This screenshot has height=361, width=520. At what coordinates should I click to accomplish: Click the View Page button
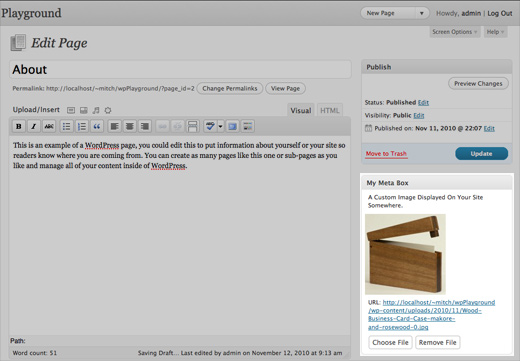click(285, 88)
